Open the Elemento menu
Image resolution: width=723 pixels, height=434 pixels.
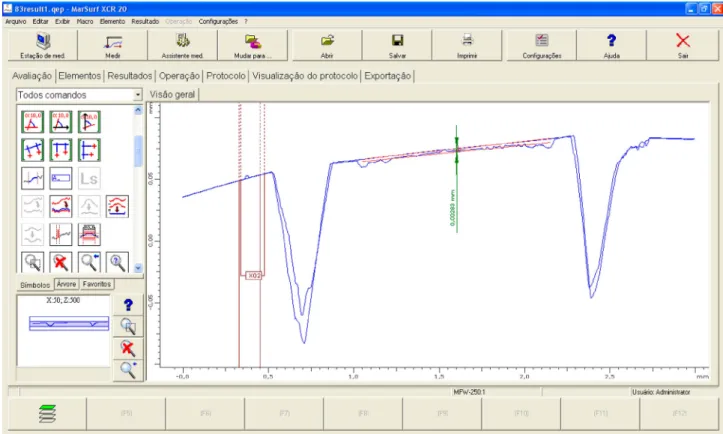113,21
